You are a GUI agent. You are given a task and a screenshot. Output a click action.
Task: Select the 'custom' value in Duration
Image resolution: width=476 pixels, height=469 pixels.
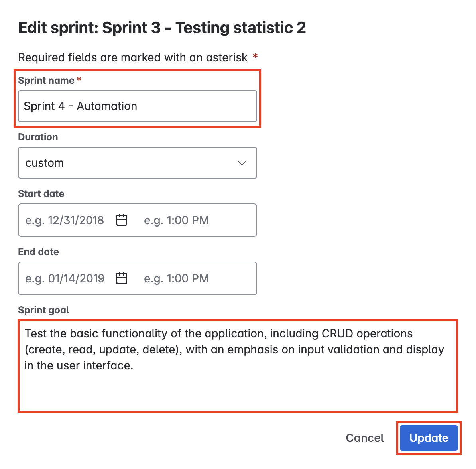tap(45, 163)
